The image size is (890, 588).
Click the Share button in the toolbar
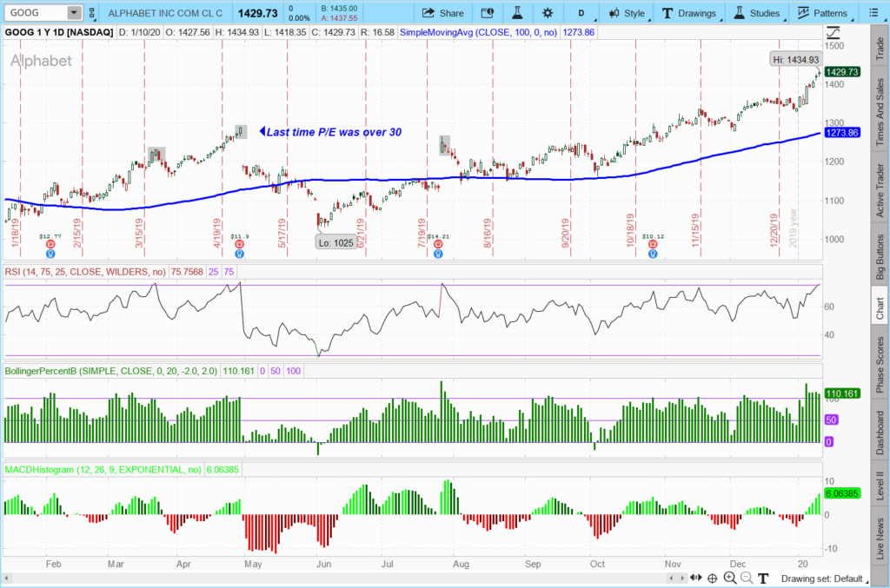click(443, 13)
